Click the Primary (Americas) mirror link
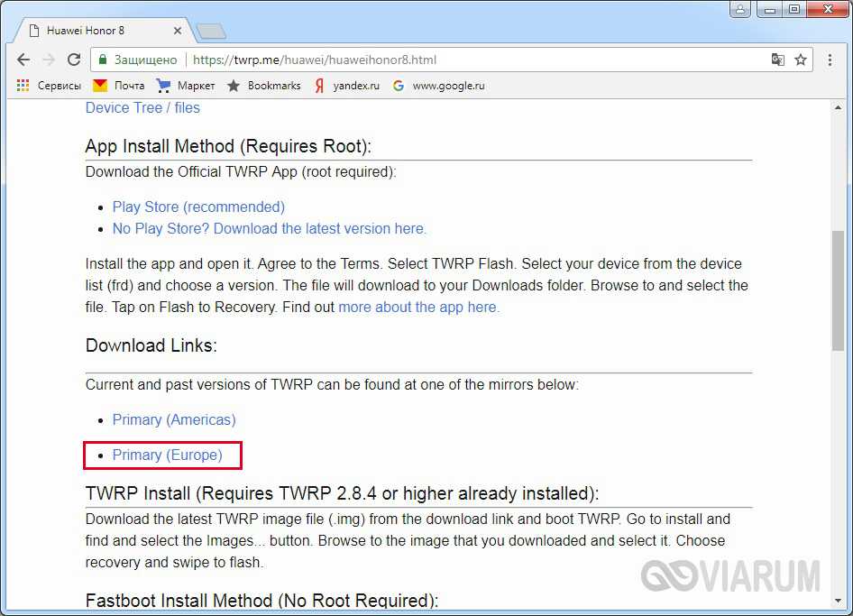The height and width of the screenshot is (616, 853). tap(174, 420)
